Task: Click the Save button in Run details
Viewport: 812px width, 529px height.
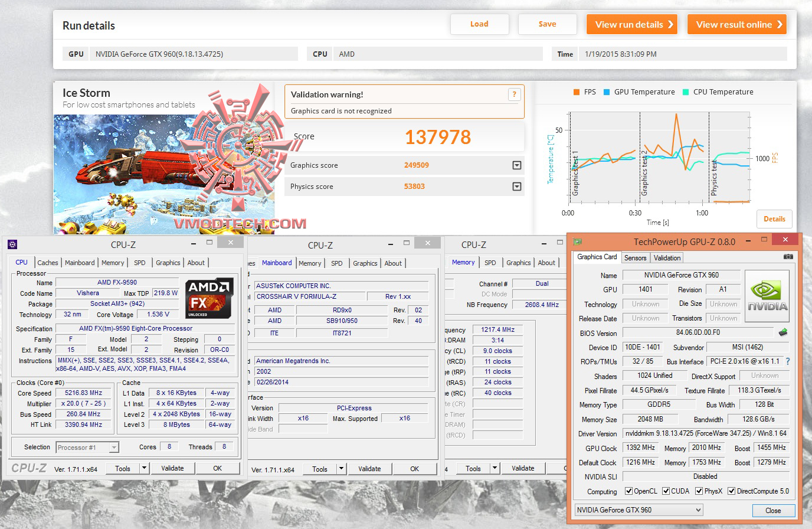Action: [x=547, y=24]
